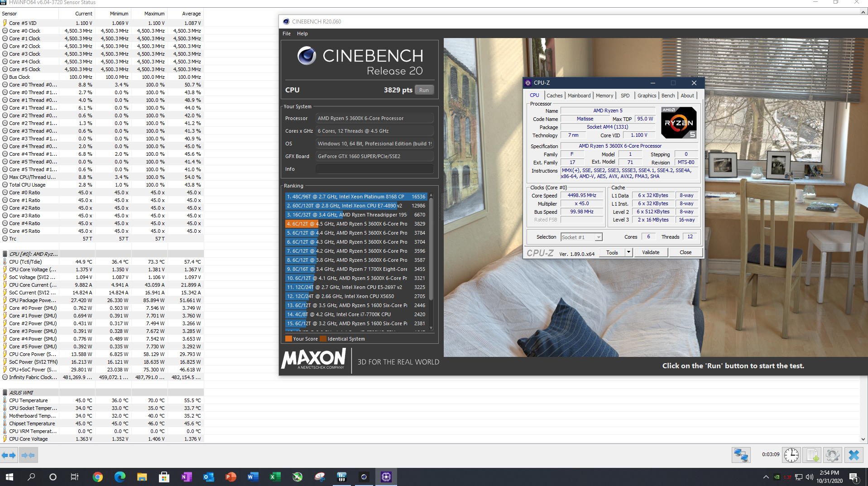Switch to SPD tab in CPU-Z
The image size is (868, 486).
(625, 96)
